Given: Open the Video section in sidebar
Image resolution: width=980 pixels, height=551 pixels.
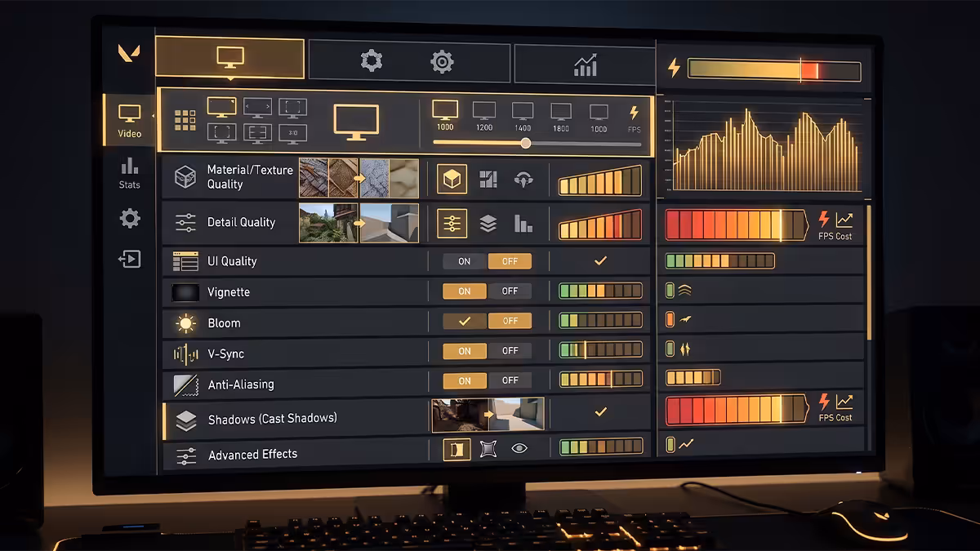Looking at the screenshot, I should (129, 120).
